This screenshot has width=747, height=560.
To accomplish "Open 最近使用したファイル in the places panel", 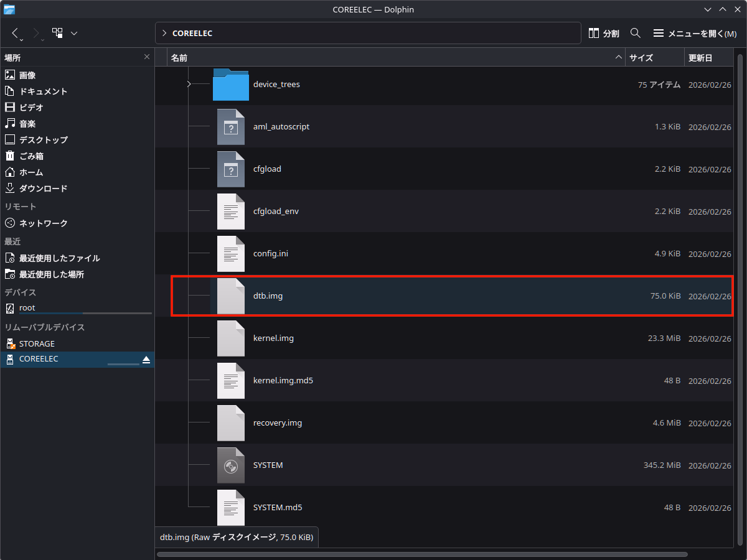I will point(77,258).
